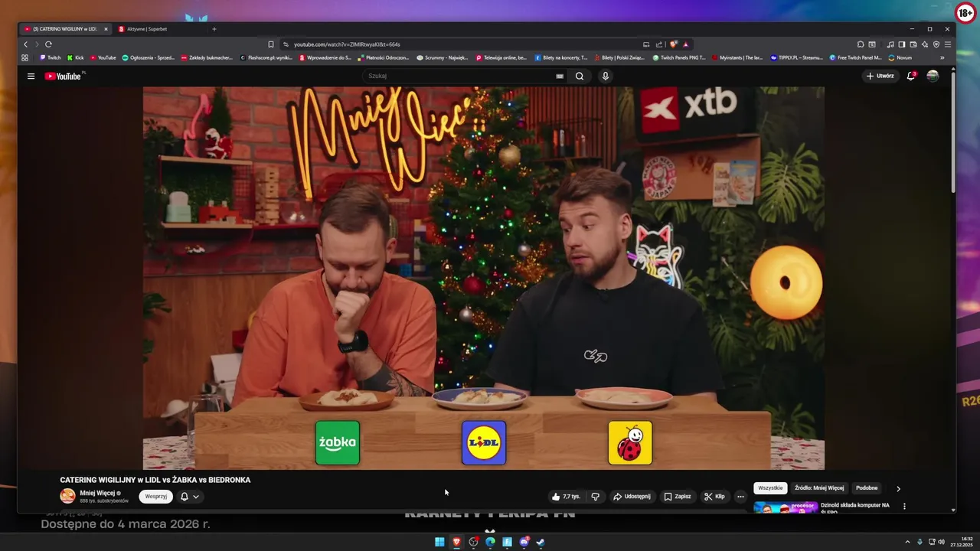Open more actions three-dot menu under video
This screenshot has height=551, width=980.
[740, 497]
